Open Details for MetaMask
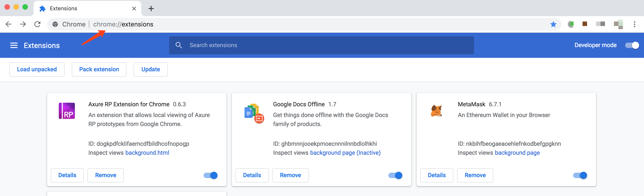Screen dimensions: 644x196 [437, 175]
